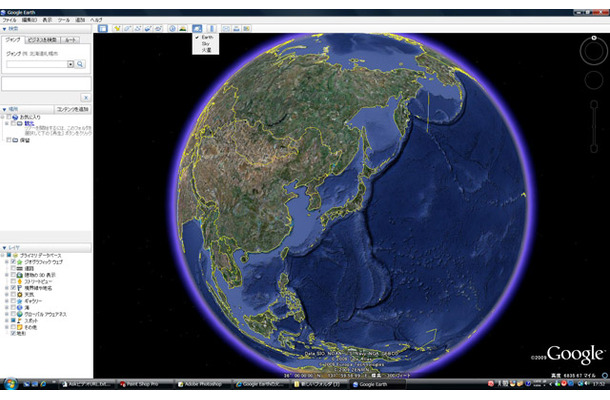Expand the グローバル アウェアネス tree node
Viewport: 610px width, 400px height.
coord(7,314)
